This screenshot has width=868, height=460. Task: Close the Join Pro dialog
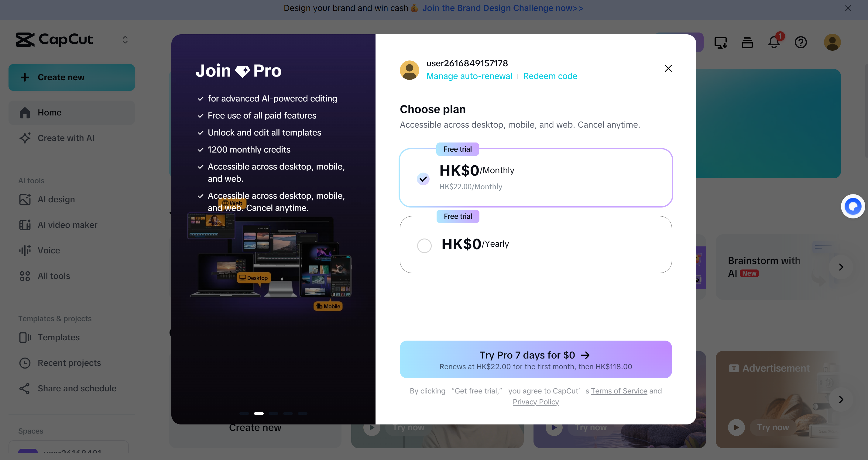(x=668, y=68)
